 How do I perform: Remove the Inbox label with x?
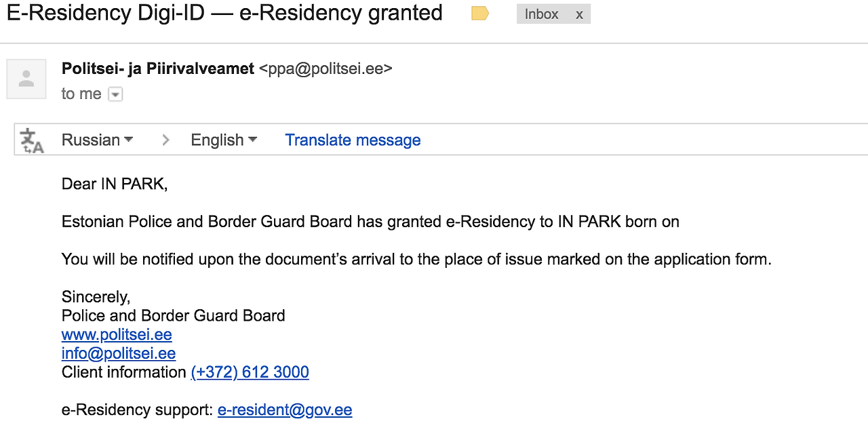tap(579, 14)
